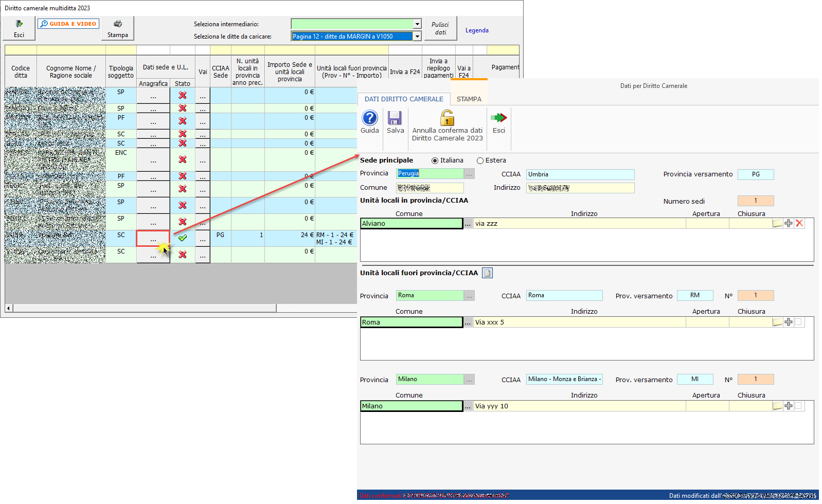Select the Italiana radio button
Image resolution: width=822 pixels, height=504 pixels.
(435, 160)
